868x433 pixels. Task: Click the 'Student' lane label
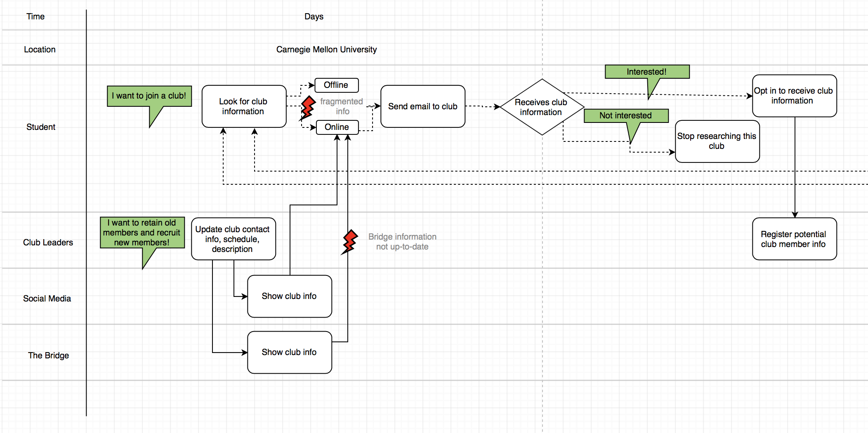pyautogui.click(x=41, y=127)
